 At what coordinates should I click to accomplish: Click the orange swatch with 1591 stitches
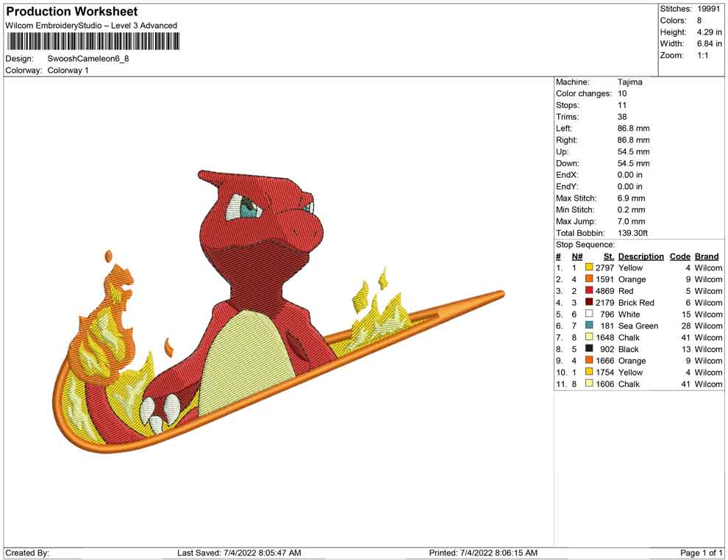point(589,279)
